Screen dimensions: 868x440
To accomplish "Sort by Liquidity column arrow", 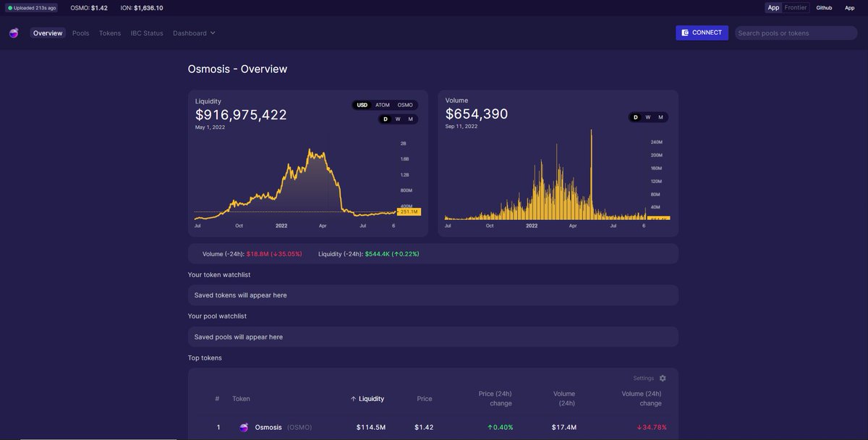I will [x=354, y=399].
